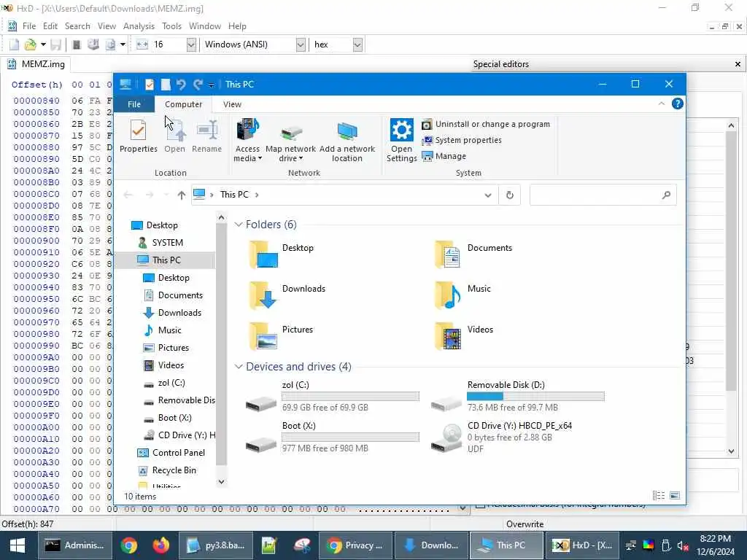Image resolution: width=747 pixels, height=560 pixels.
Task: Click Special editors scrollbar down arrow
Action: [731, 451]
